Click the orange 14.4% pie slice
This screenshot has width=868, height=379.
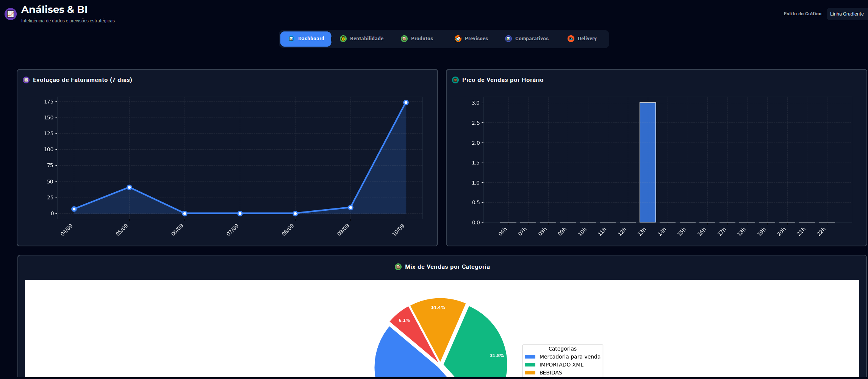tap(438, 326)
